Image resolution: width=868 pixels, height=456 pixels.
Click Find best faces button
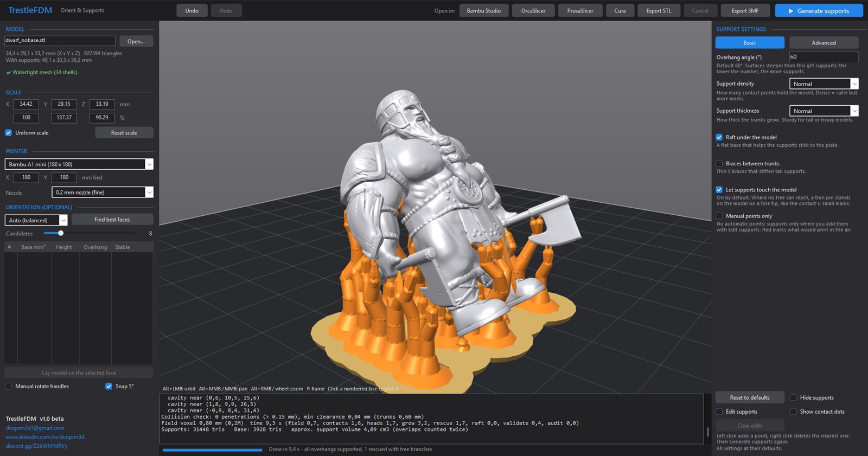(x=112, y=220)
